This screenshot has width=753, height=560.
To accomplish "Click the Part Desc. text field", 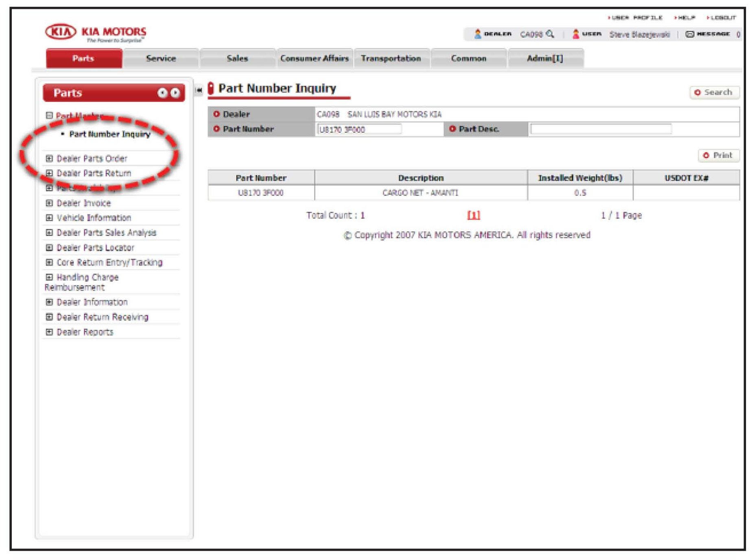I will point(601,130).
